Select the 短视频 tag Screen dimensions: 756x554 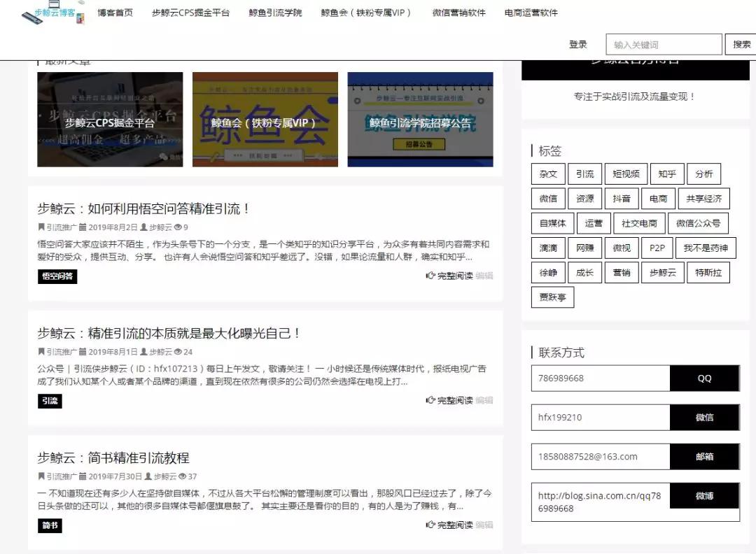tap(626, 174)
